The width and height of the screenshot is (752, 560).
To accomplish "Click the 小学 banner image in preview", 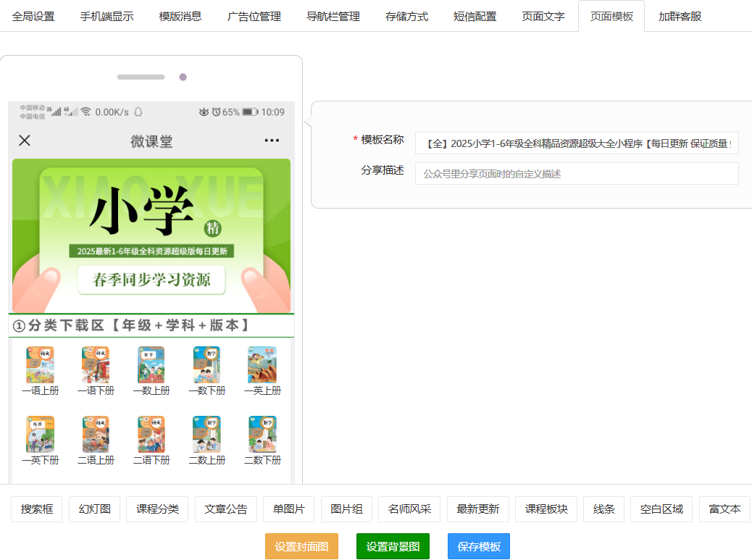I will pos(151,235).
